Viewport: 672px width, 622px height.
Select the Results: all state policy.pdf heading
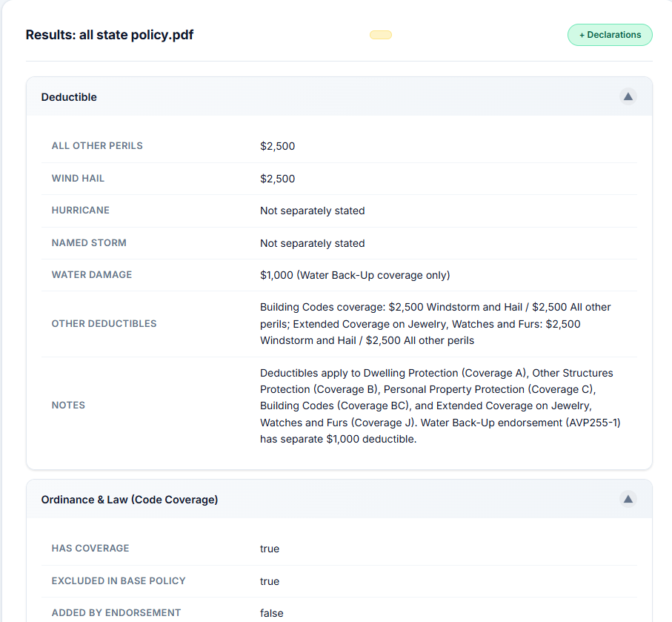pos(110,35)
